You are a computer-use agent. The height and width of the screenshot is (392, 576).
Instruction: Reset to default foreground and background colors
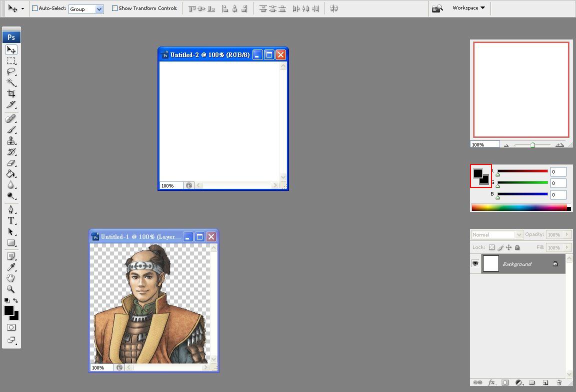pyautogui.click(x=7, y=300)
